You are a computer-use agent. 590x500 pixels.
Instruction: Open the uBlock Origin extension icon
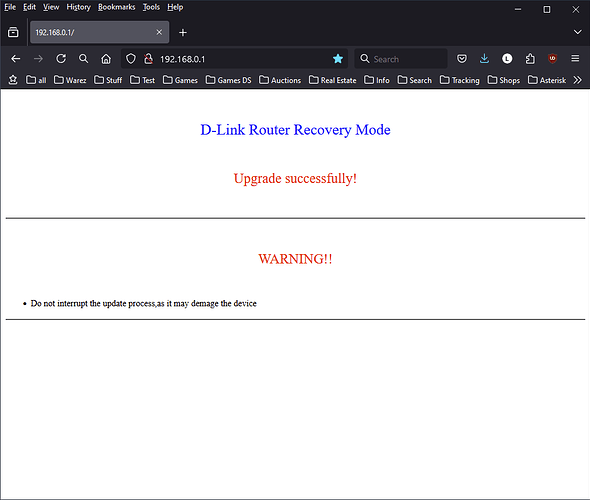tap(552, 59)
